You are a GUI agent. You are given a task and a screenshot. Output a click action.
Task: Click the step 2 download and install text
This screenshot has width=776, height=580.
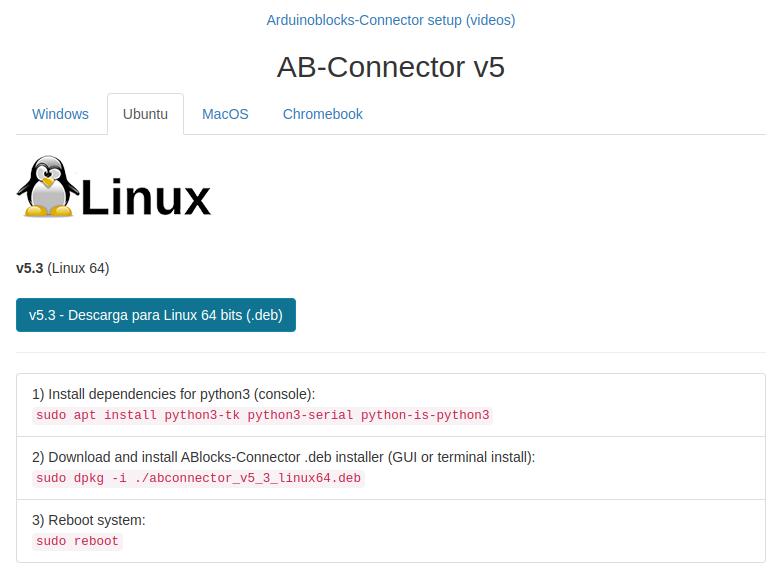pos(284,457)
